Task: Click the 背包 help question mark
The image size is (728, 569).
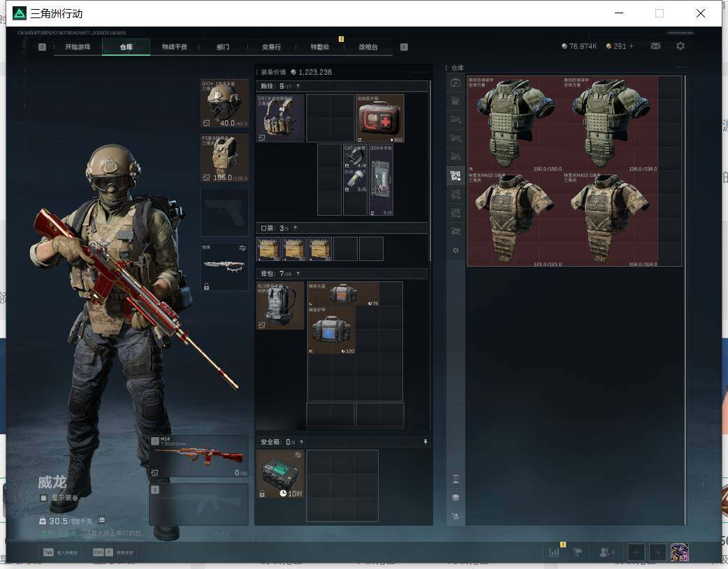Action: (298, 274)
